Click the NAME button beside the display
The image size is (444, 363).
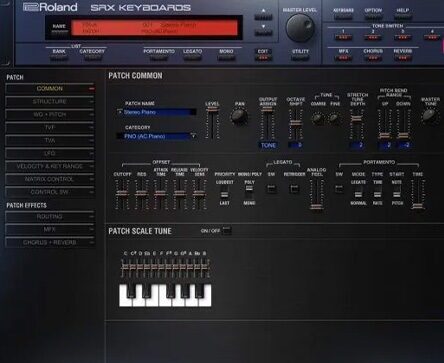59,32
